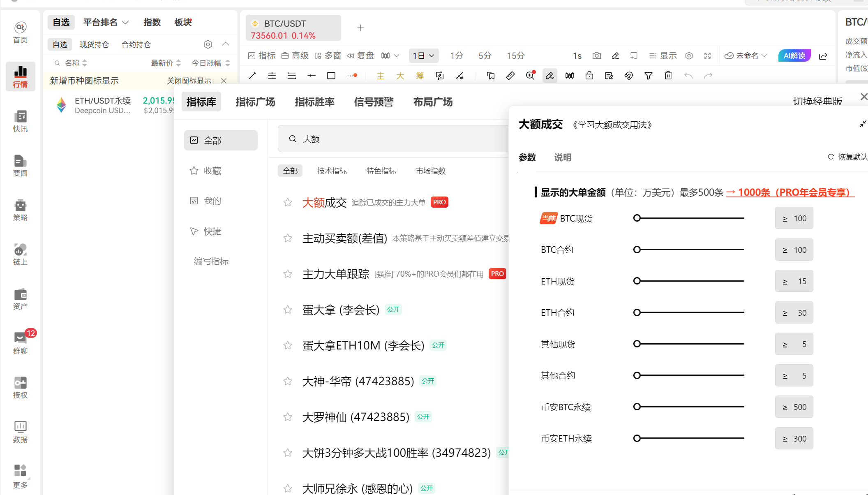This screenshot has height=495, width=868.
Task: Open the 资产 assets wallet icon
Action: (x=20, y=299)
